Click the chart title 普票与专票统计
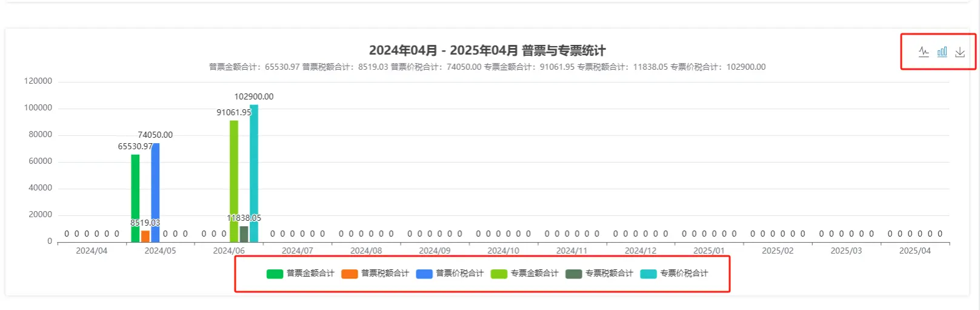This screenshot has height=310, width=980. [x=487, y=50]
